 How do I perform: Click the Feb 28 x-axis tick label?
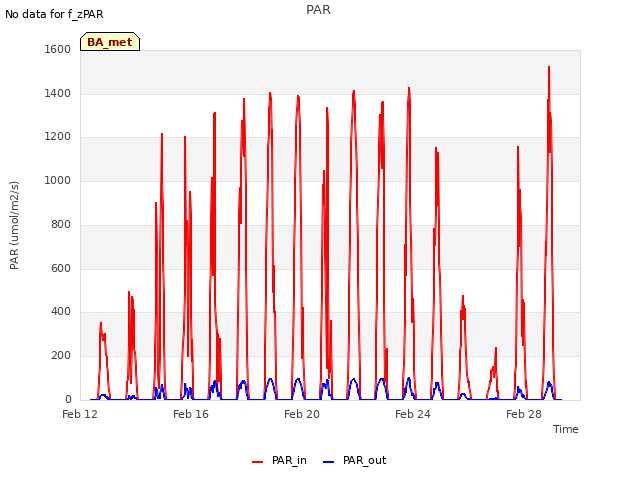point(524,414)
